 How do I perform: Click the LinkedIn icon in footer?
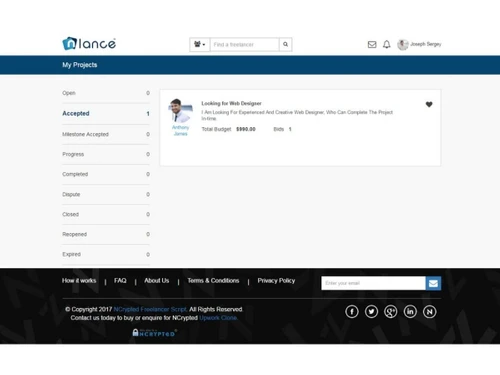click(410, 312)
